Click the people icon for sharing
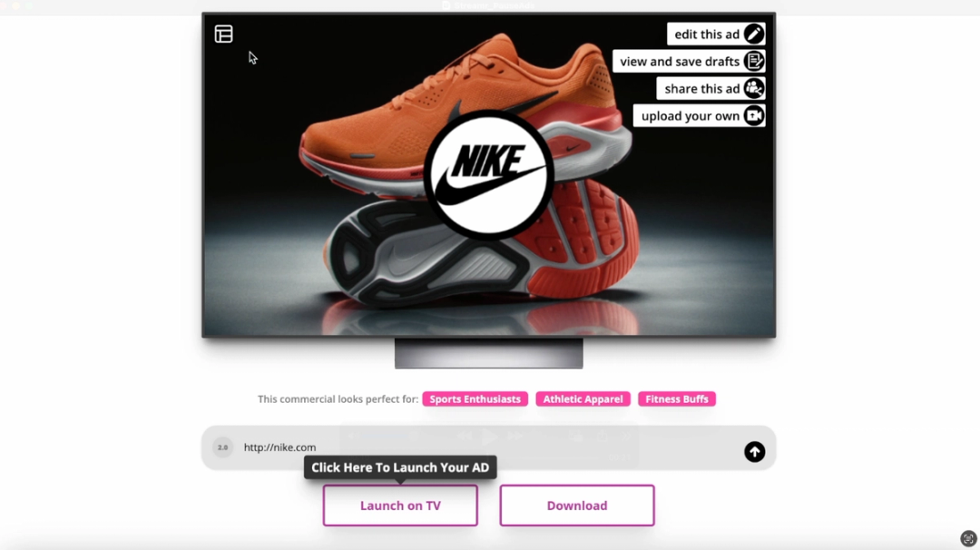Viewport: 980px width, 550px height. click(754, 88)
